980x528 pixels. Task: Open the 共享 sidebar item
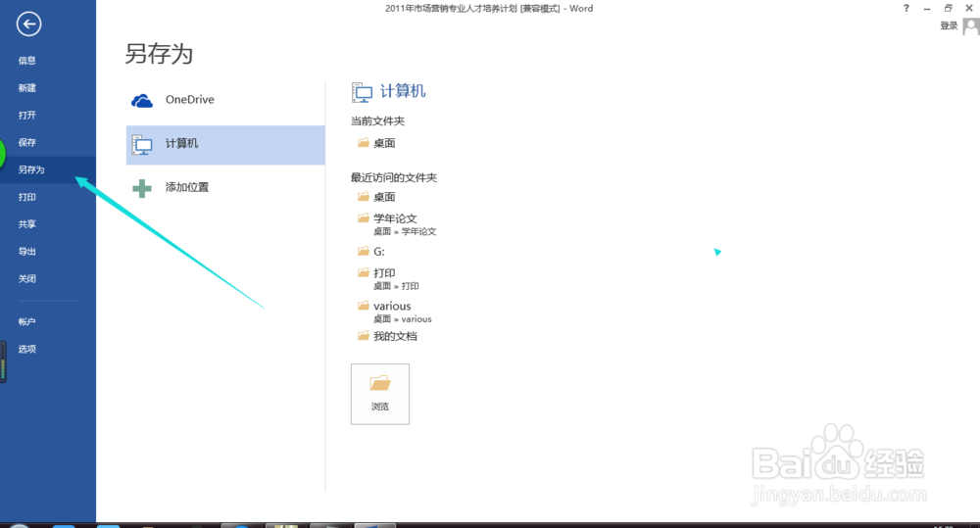[26, 224]
